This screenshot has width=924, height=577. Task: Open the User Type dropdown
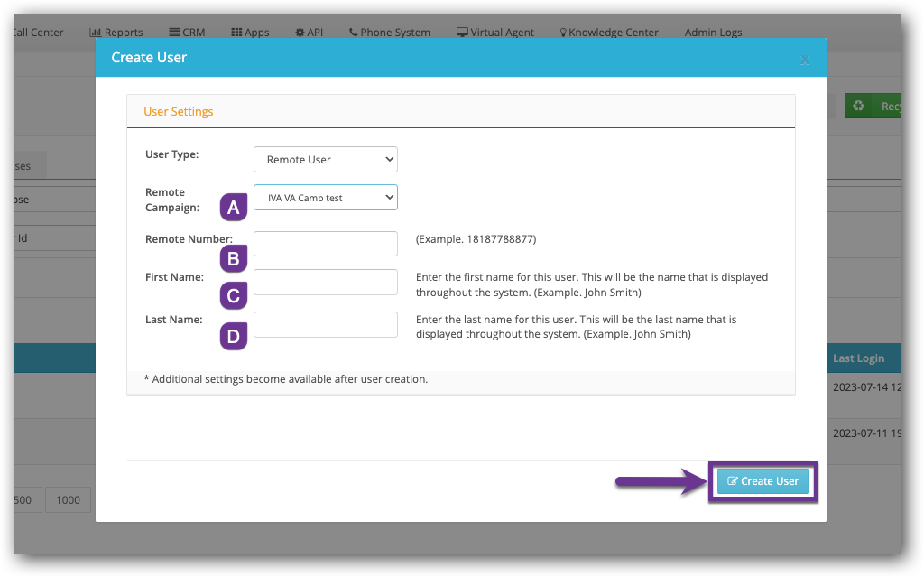point(325,160)
